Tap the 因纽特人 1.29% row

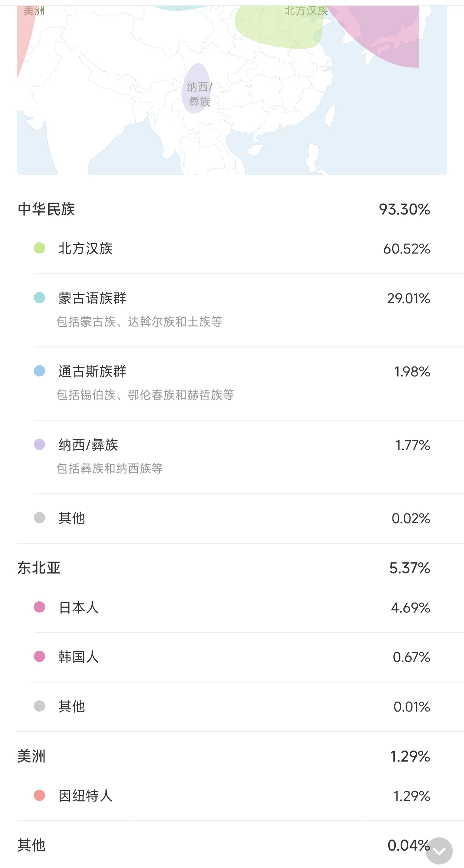236,795
